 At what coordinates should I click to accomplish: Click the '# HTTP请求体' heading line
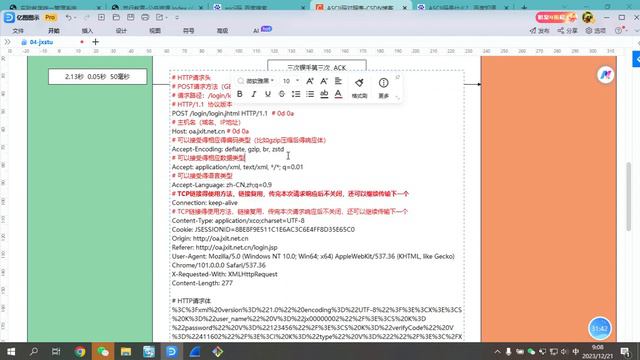click(x=191, y=301)
